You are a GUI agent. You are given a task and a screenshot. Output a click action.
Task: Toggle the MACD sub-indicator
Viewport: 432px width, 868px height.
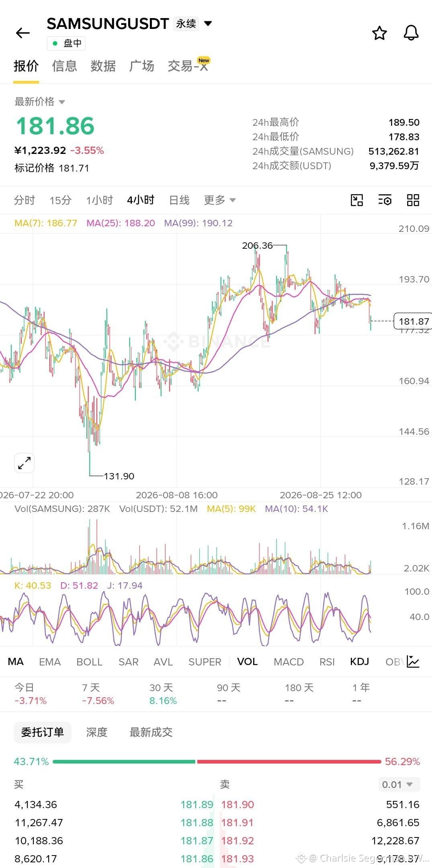(x=289, y=661)
